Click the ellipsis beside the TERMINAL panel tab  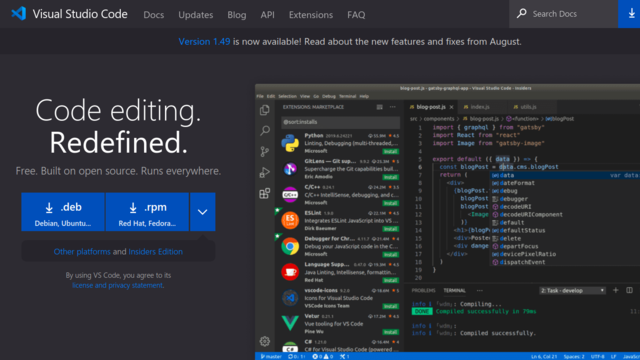[x=480, y=291]
